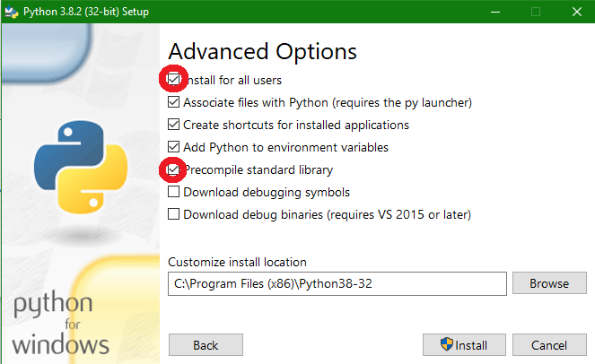Start installation with the Install button
The image size is (595, 364).
click(464, 345)
